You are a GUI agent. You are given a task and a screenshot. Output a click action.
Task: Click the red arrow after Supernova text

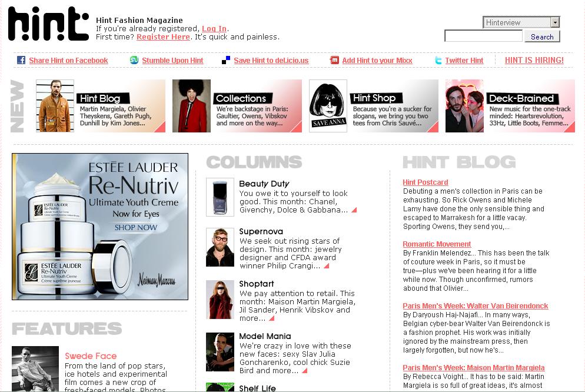[x=327, y=266]
